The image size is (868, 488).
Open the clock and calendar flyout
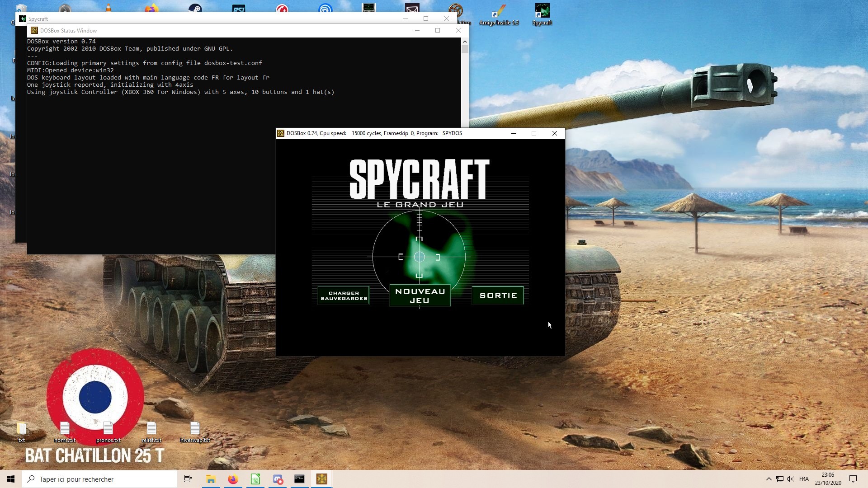[828, 479]
